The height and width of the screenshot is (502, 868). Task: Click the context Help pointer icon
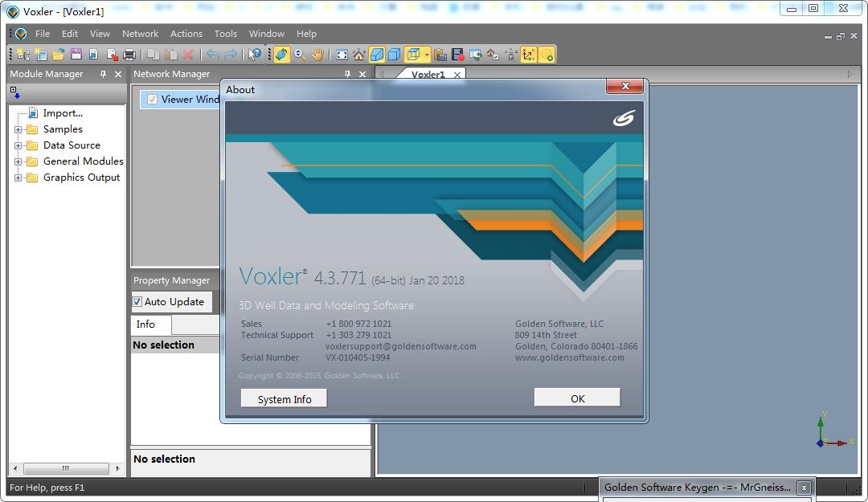point(255,55)
